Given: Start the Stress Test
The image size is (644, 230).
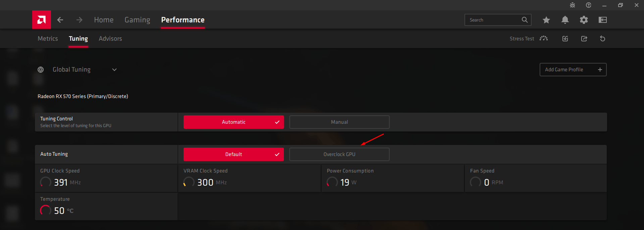Looking at the screenshot, I should pos(529,39).
